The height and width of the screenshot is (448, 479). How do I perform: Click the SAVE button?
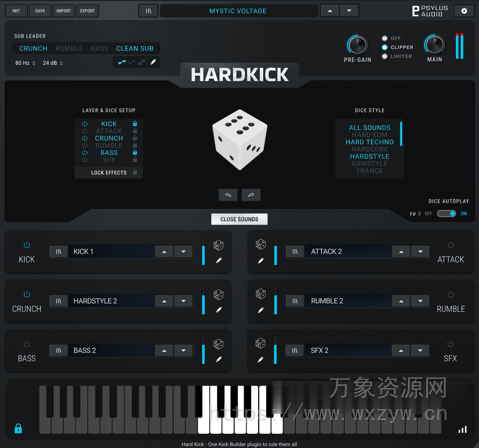[40, 11]
